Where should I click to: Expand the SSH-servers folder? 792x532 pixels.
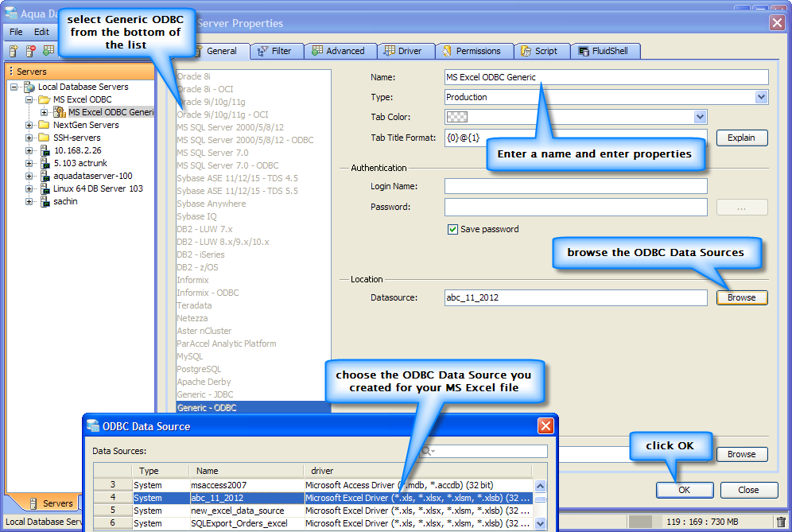click(29, 138)
